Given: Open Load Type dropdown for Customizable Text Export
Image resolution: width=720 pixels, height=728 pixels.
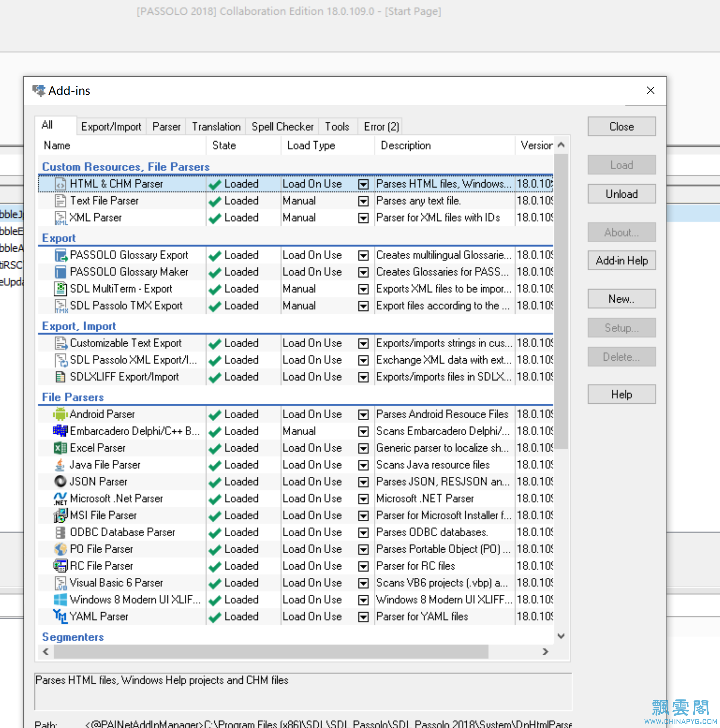Looking at the screenshot, I should point(363,344).
